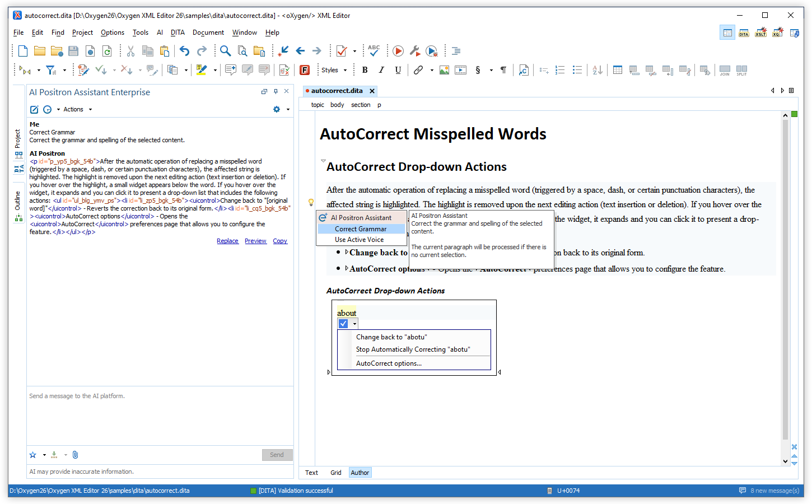
Task: Open the DITA menu
Action: [x=178, y=32]
